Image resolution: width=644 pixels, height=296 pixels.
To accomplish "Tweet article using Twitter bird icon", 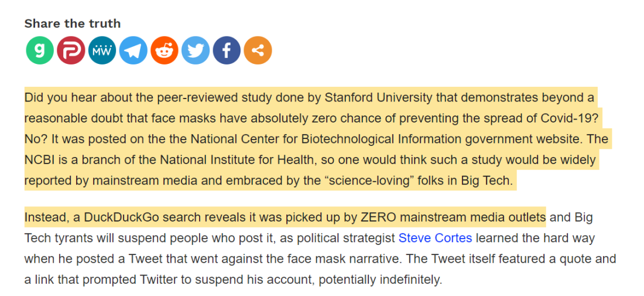I will tap(196, 50).
